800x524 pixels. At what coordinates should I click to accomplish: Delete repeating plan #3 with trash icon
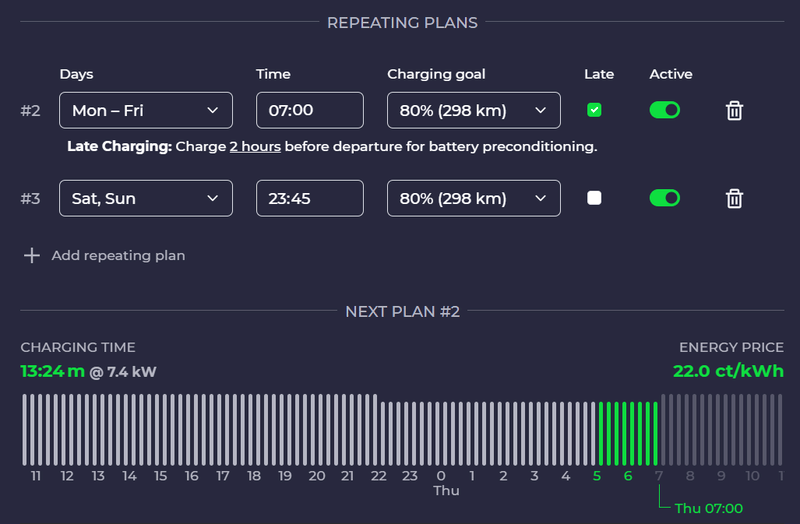(734, 198)
